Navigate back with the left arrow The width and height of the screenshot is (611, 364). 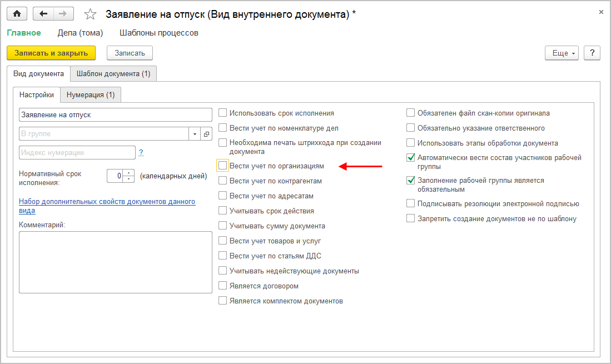(x=43, y=13)
